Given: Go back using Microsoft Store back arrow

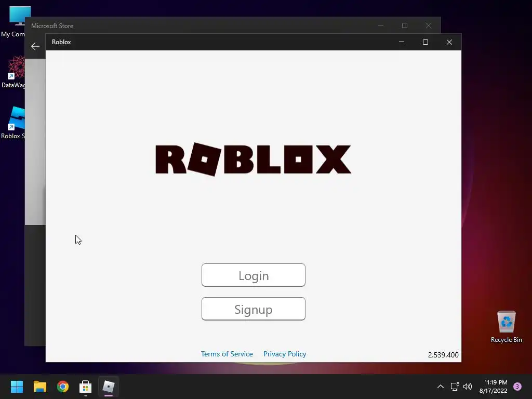Looking at the screenshot, I should tap(35, 46).
